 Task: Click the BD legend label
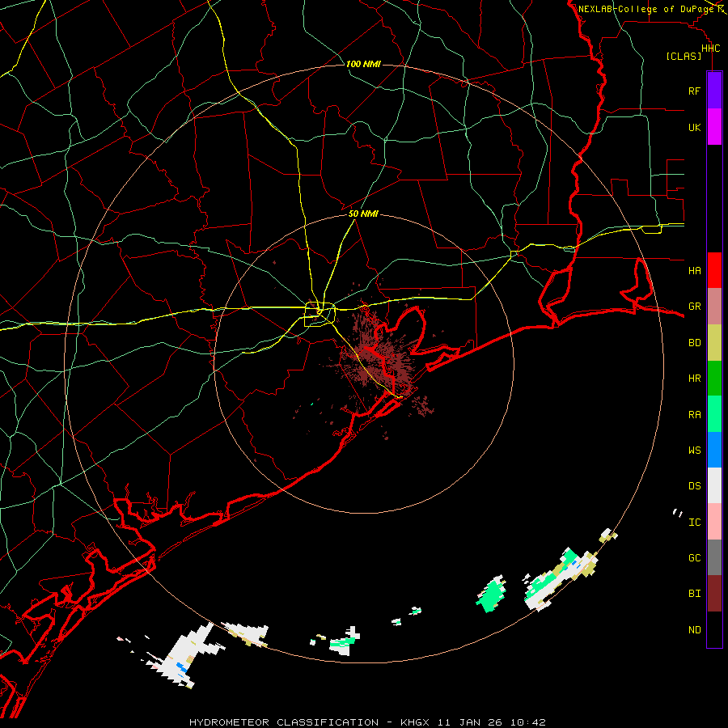point(694,343)
